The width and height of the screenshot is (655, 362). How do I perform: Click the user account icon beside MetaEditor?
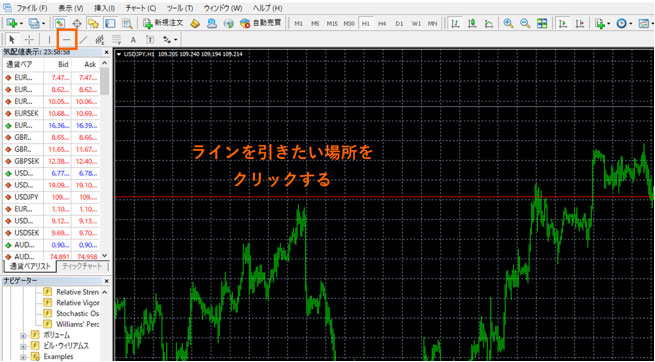[212, 23]
